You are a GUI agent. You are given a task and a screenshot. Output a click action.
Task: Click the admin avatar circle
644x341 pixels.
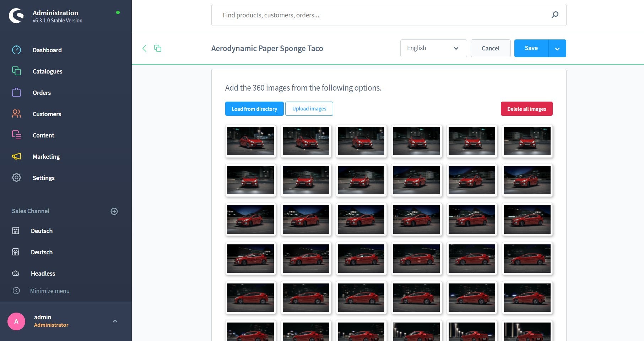(x=16, y=321)
